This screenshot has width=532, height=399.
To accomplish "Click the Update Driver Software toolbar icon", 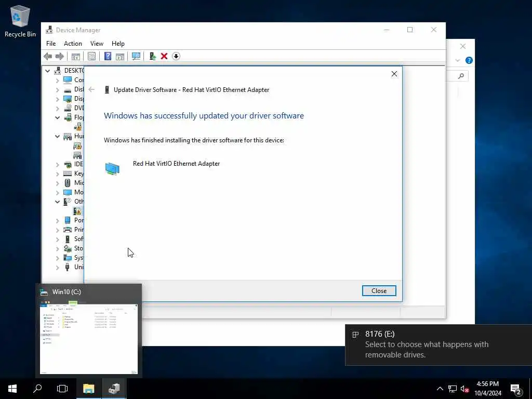I will [152, 56].
